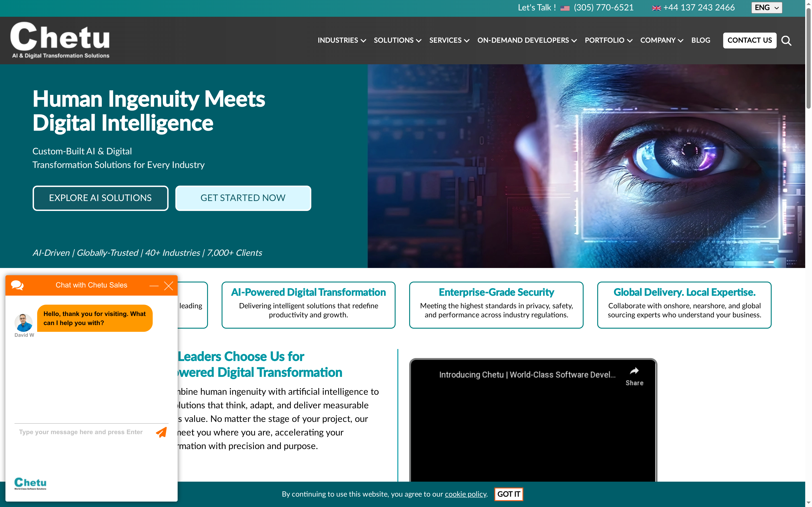Send chat message with the paper plane icon

161,433
